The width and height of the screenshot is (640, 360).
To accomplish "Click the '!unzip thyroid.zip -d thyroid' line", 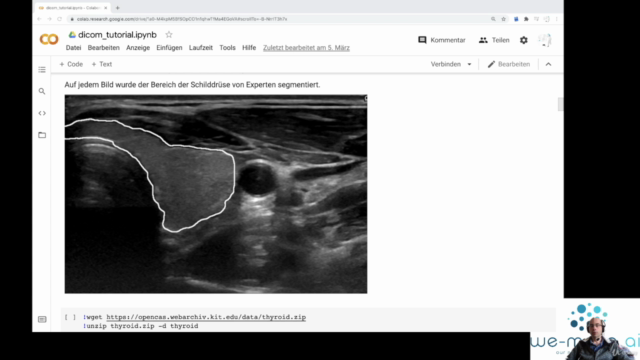I will pos(141,326).
